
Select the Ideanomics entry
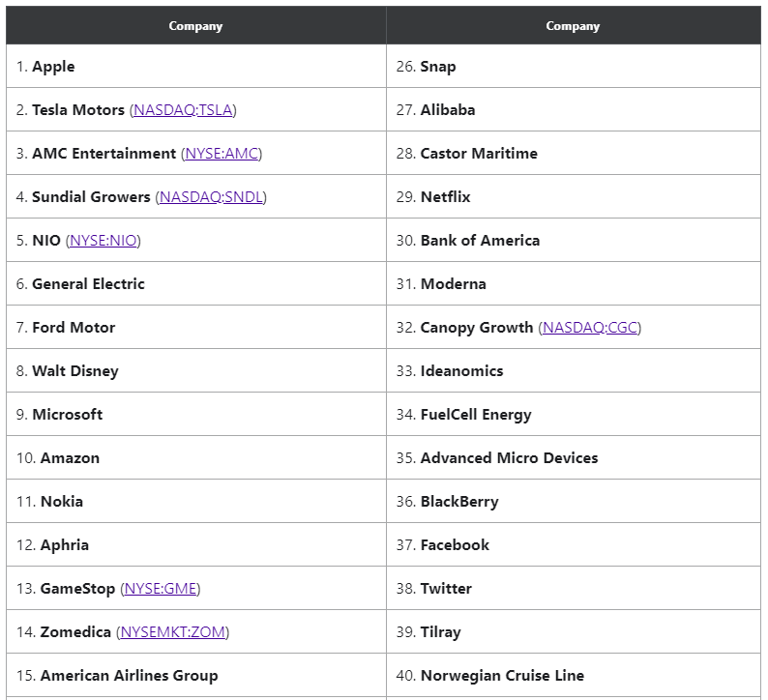pyautogui.click(x=462, y=371)
